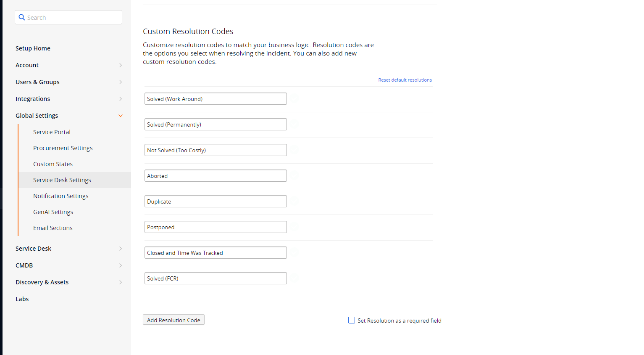Image resolution: width=644 pixels, height=355 pixels.
Task: Click faint checkmark icon beside Aborted field
Action: click(295, 175)
